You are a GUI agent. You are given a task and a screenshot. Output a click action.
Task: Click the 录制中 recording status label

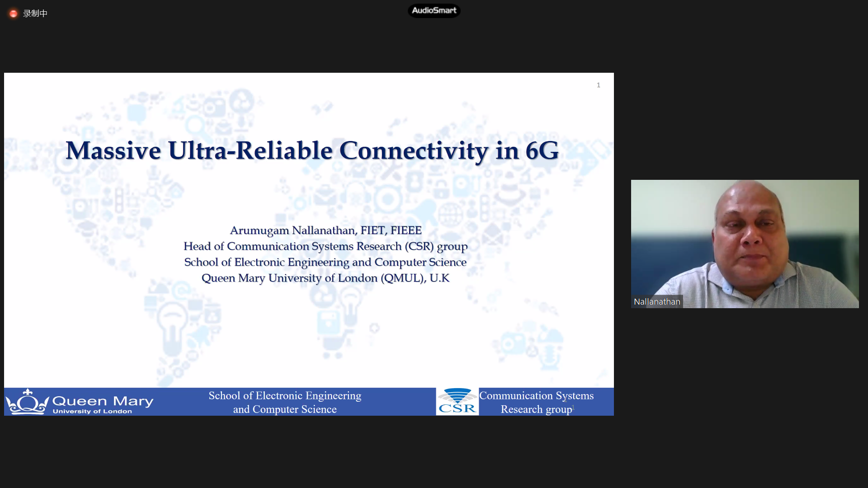click(x=35, y=14)
